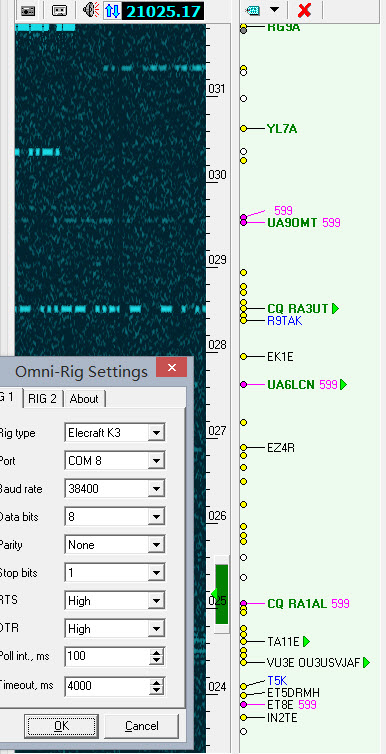
Task: Click the cassette tape recorder icon
Action: [59, 10]
